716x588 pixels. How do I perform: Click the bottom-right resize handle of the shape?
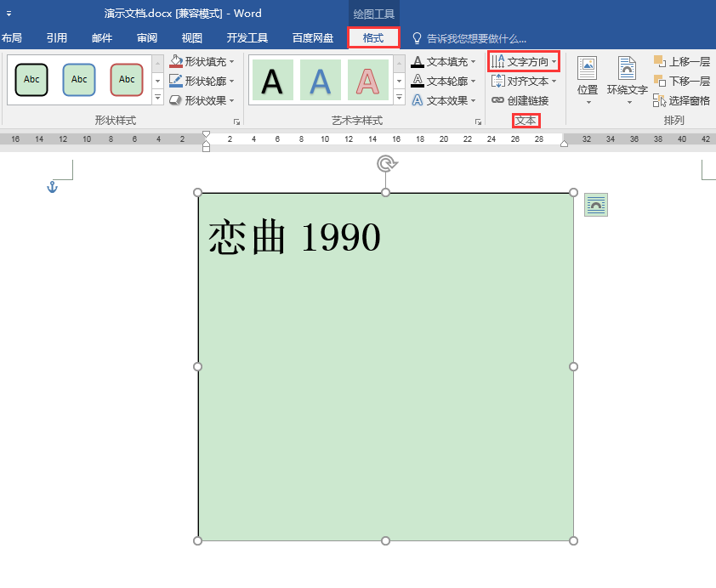(573, 540)
